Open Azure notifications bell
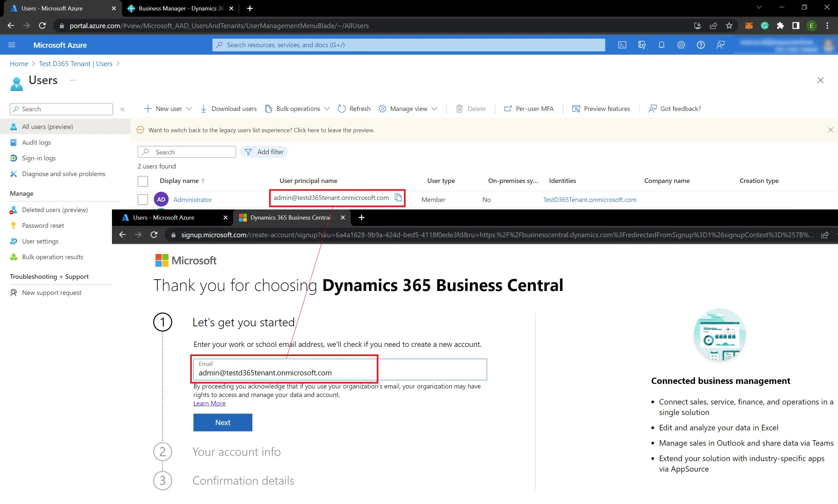The height and width of the screenshot is (504, 838). [x=661, y=45]
